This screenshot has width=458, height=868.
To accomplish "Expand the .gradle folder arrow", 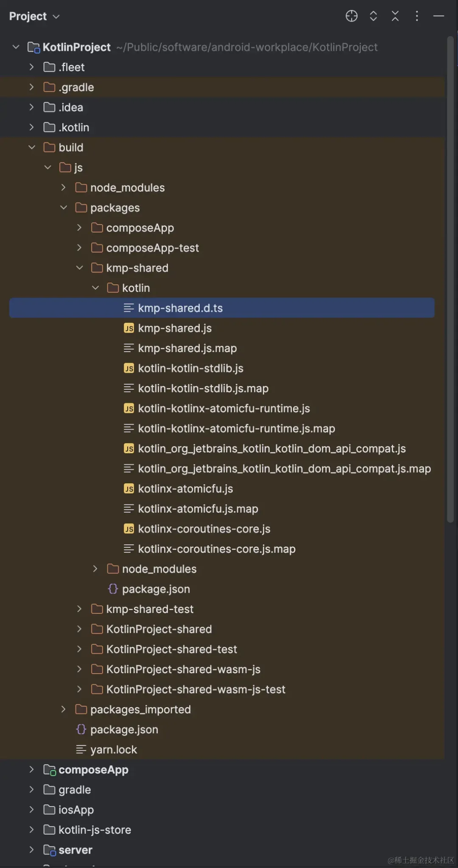I will point(32,87).
